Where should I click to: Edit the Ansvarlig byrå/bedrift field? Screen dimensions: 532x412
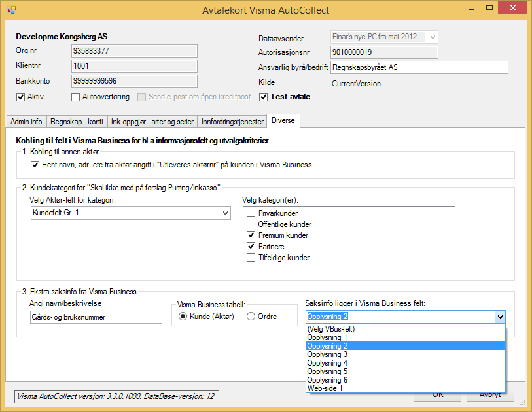point(419,67)
